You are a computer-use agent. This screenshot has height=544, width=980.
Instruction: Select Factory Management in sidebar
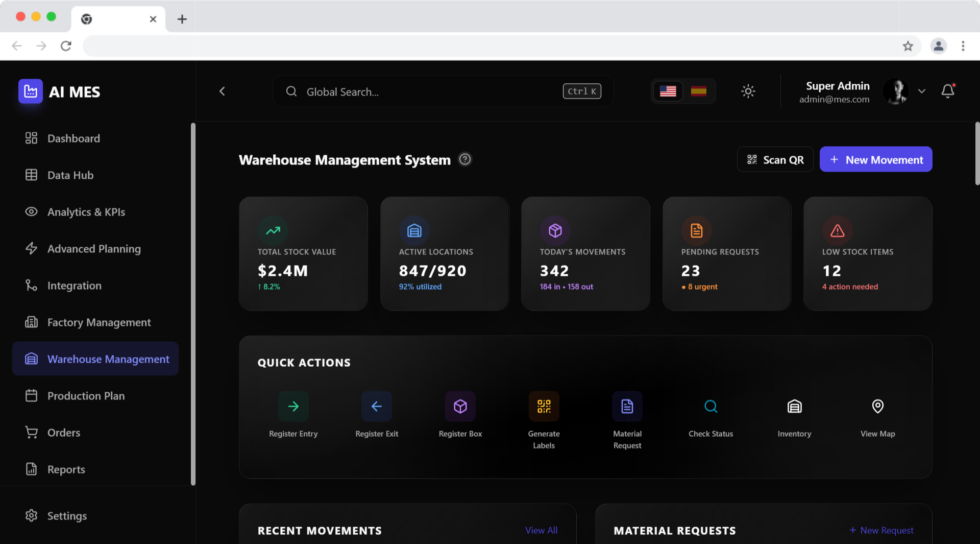pyautogui.click(x=95, y=322)
